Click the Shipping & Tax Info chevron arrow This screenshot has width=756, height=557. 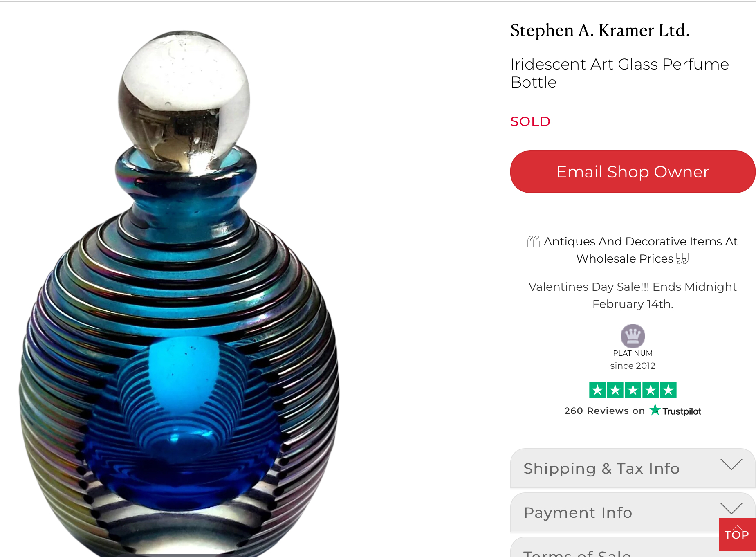click(x=731, y=465)
